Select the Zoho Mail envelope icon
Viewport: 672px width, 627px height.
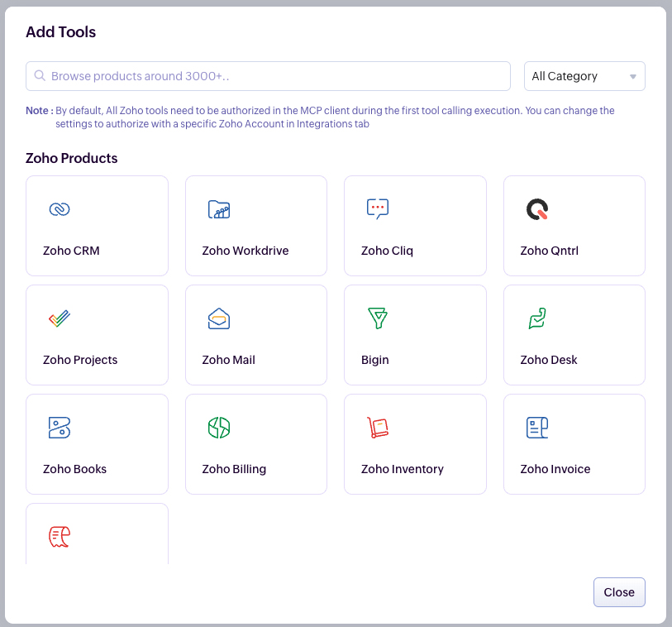pyautogui.click(x=219, y=318)
